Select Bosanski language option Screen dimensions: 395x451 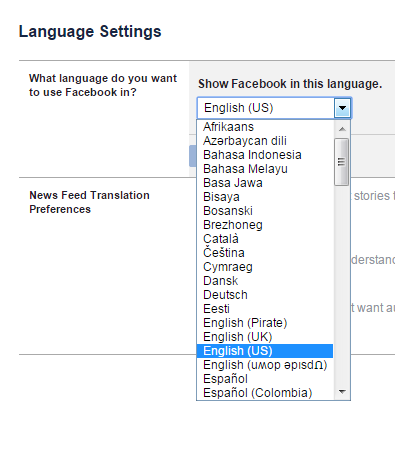click(x=265, y=211)
